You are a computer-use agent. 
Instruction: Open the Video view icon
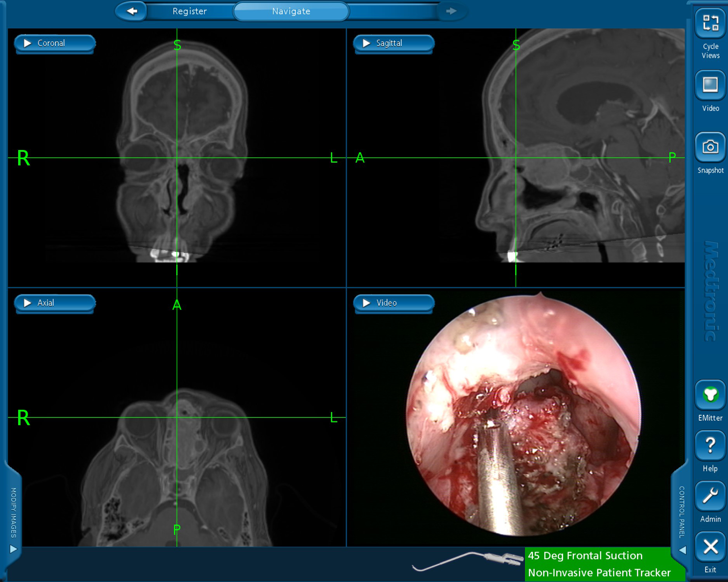pos(710,85)
